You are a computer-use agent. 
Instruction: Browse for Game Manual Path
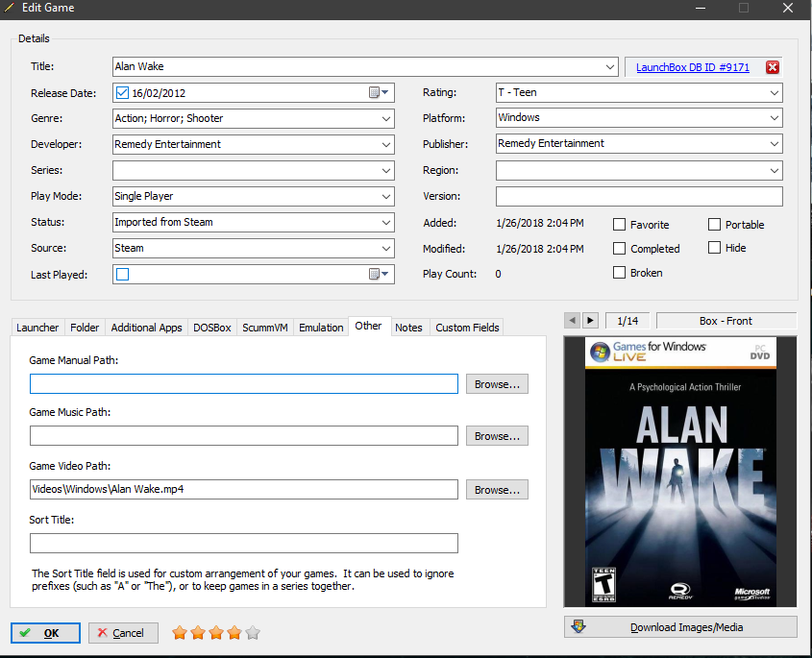[497, 384]
